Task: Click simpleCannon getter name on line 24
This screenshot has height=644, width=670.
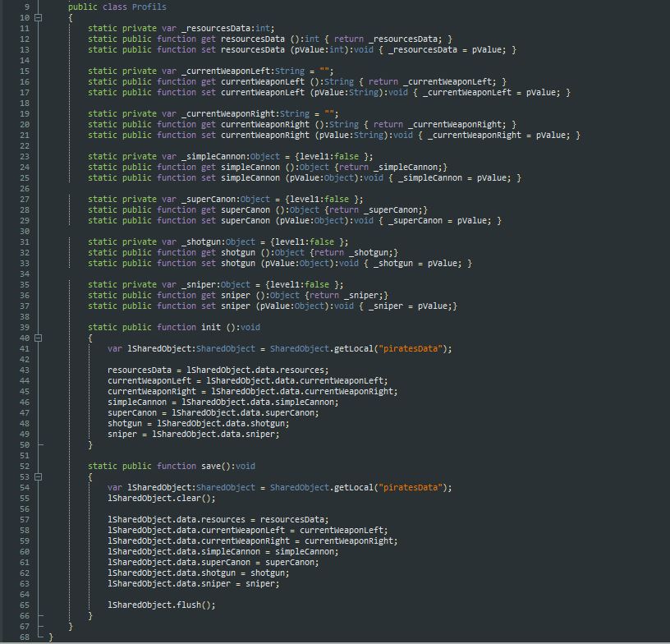Action: tap(250, 167)
